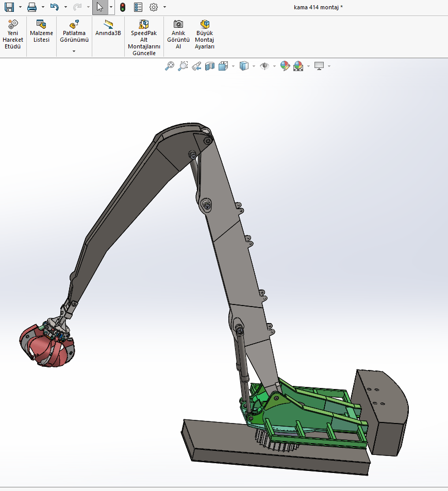Toggle Hide/Show Items eye icon
This screenshot has height=491, width=448.
tap(264, 66)
